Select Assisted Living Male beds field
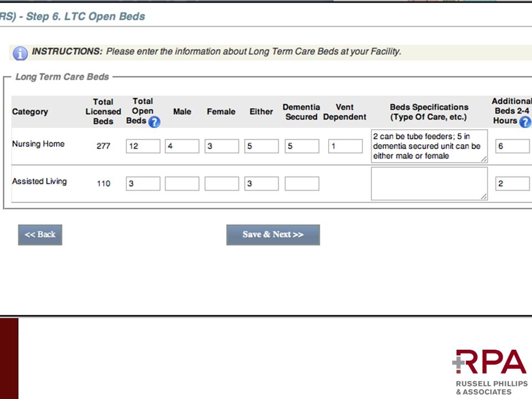Screen dimensions: 532x399 pyautogui.click(x=182, y=183)
